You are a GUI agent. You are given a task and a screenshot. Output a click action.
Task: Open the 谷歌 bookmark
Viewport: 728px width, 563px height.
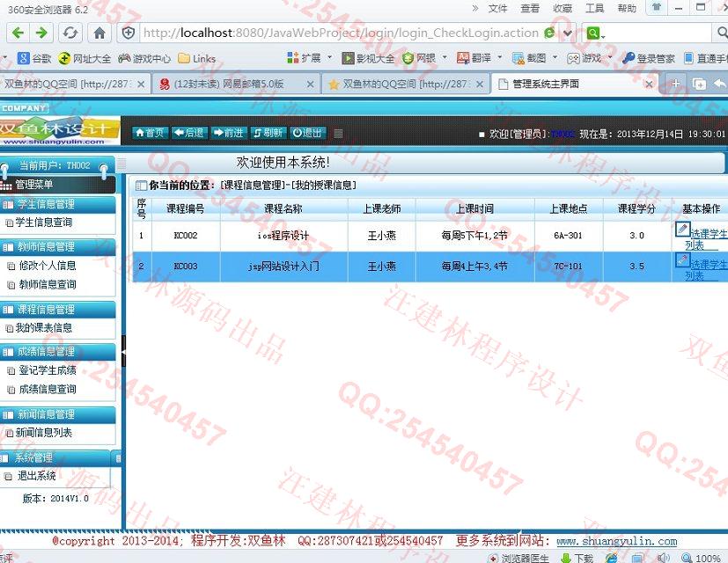pyautogui.click(x=34, y=58)
